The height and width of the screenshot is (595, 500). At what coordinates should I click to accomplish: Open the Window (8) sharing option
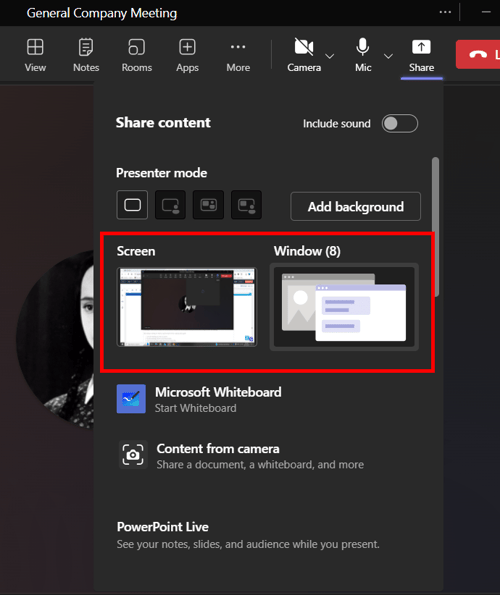click(344, 307)
